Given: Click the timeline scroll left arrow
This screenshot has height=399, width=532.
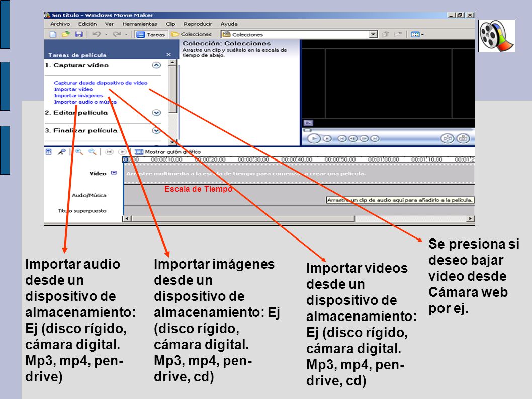Looking at the screenshot, I should (x=127, y=219).
